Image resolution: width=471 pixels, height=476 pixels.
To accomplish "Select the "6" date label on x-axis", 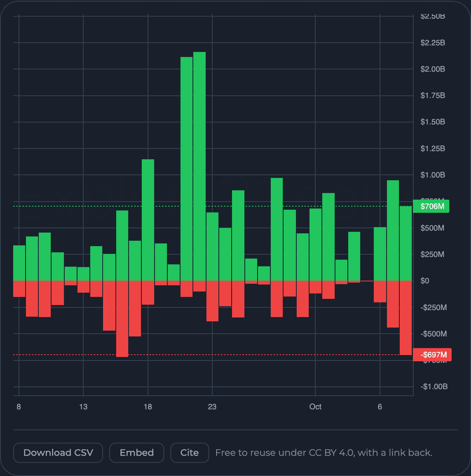I will click(380, 407).
